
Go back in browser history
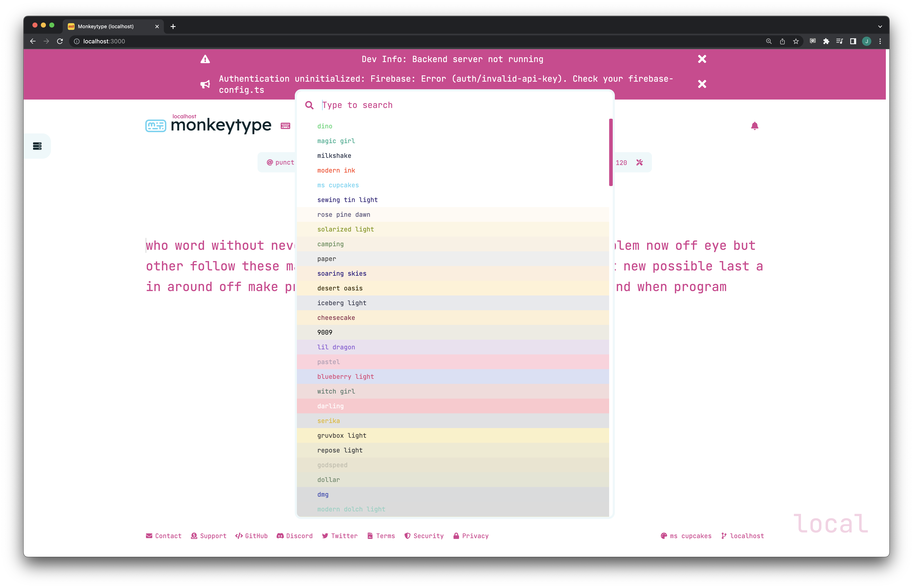point(33,41)
